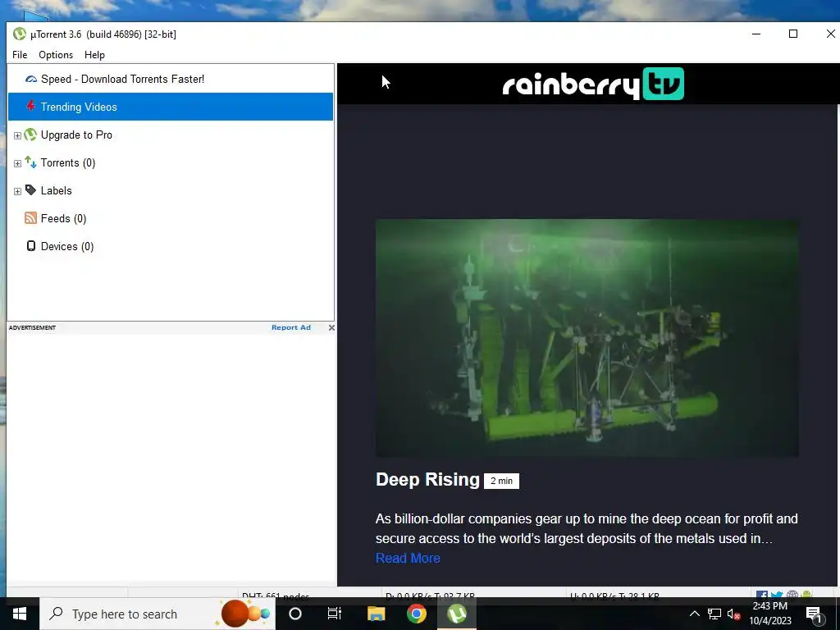Viewport: 840px width, 630px height.
Task: Click the rainberry tv logo
Action: coord(593,84)
